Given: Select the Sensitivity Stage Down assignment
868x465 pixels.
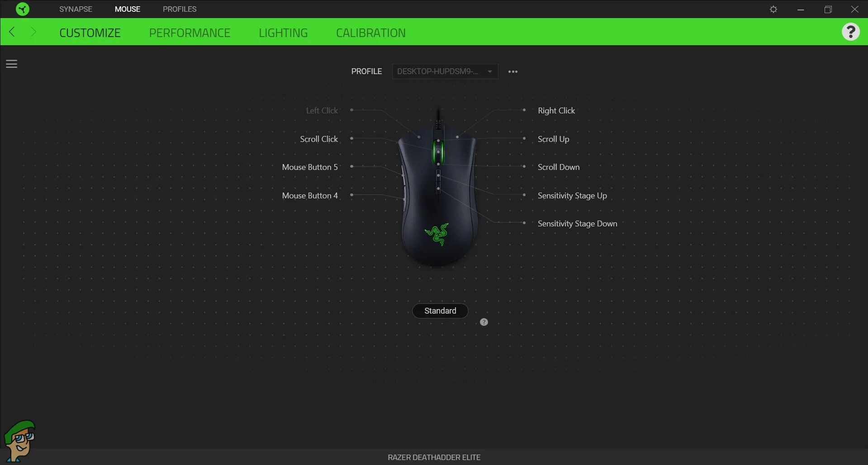Looking at the screenshot, I should (577, 224).
